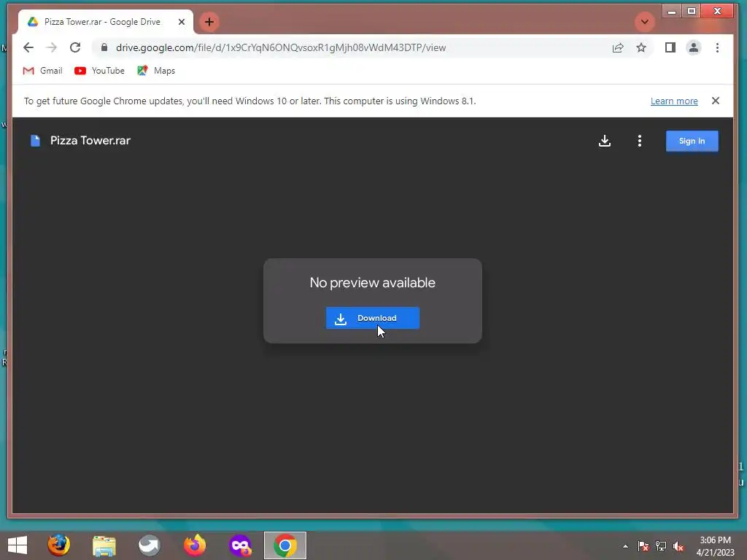Open File Explorer from the taskbar
The height and width of the screenshot is (560, 747).
pyautogui.click(x=104, y=545)
